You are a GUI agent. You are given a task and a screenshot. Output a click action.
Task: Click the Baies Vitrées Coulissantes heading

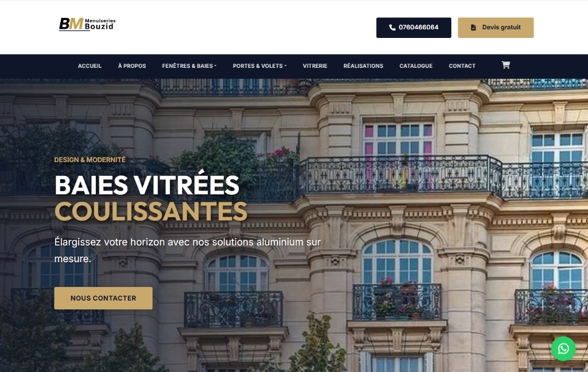(x=151, y=198)
